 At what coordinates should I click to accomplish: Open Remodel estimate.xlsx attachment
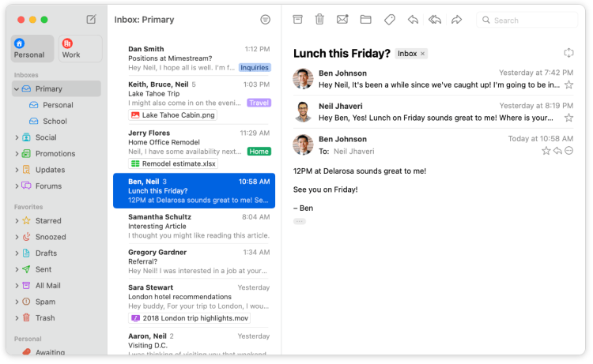(x=173, y=164)
